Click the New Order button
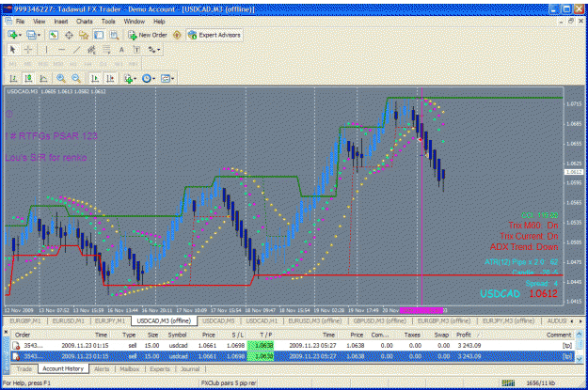This screenshot has height=390, width=588. point(148,35)
